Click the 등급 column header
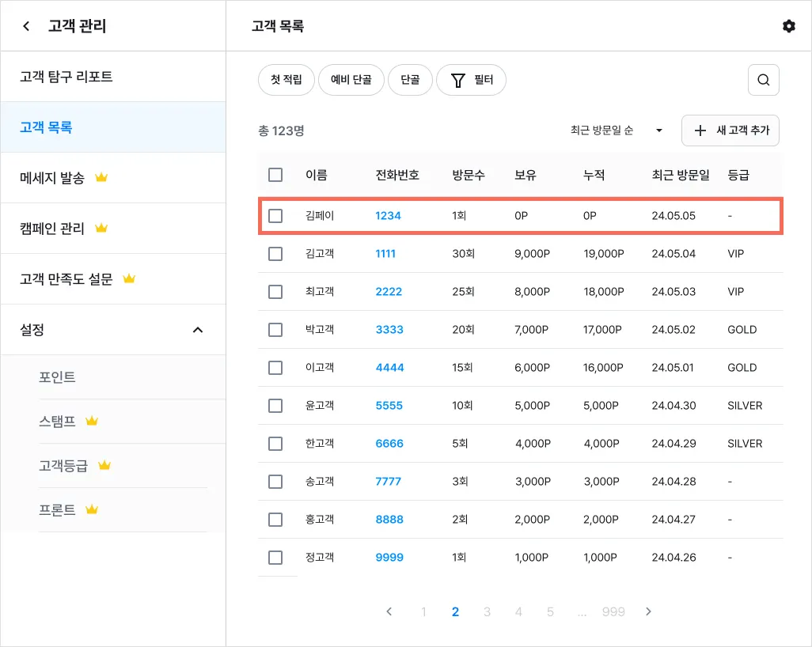This screenshot has width=812, height=647. (x=738, y=175)
